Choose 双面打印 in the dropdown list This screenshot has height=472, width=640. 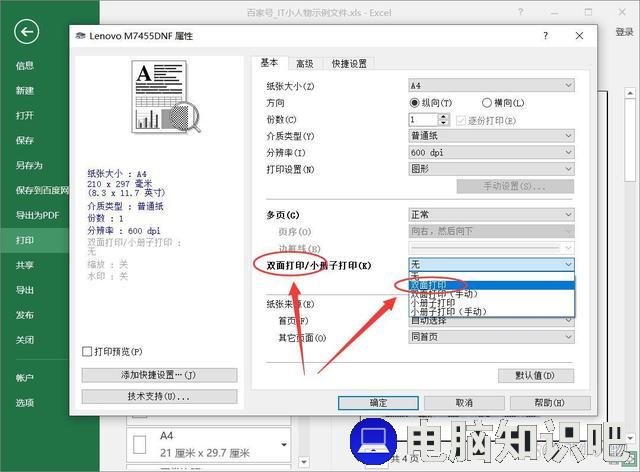(x=491, y=285)
